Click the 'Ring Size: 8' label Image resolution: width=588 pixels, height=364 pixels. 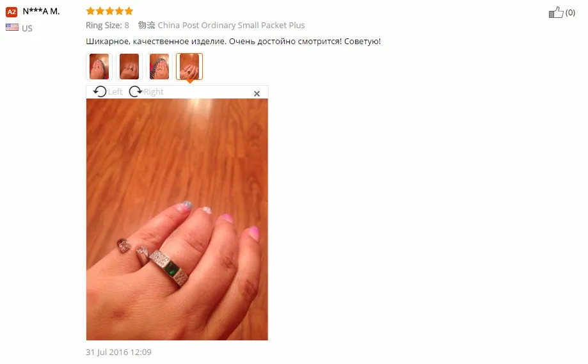[107, 25]
